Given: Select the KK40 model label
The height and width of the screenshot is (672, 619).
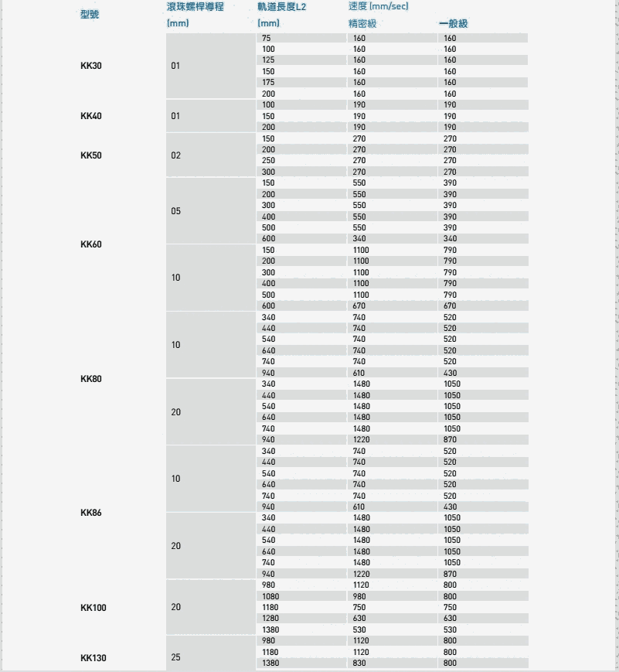Looking at the screenshot, I should (x=90, y=116).
